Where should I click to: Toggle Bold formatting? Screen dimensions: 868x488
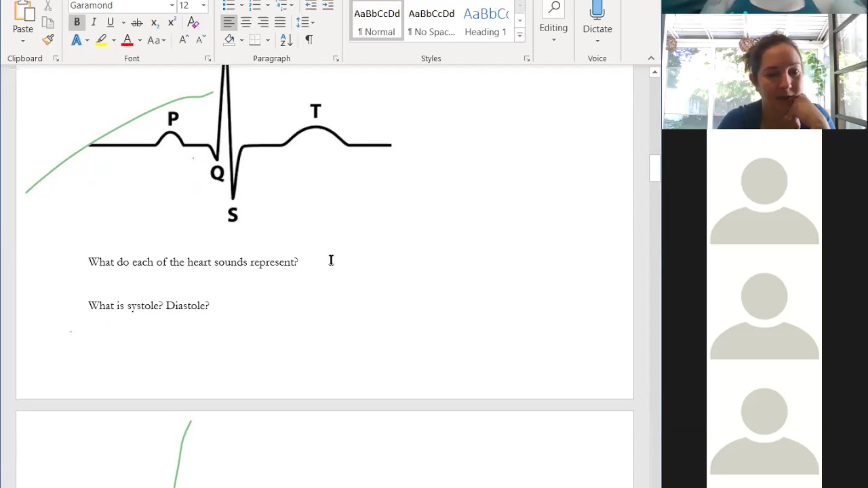(x=77, y=22)
